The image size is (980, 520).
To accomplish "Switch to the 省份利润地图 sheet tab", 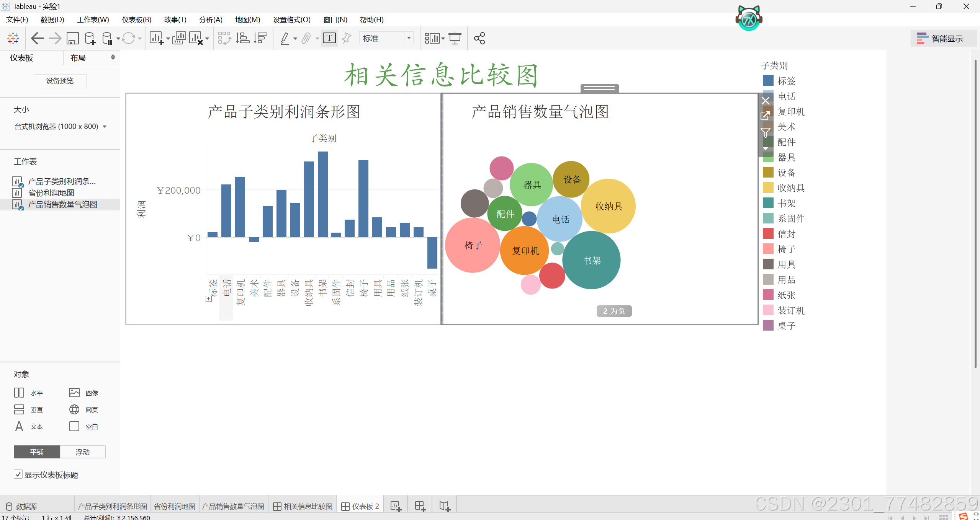I will coord(175,506).
